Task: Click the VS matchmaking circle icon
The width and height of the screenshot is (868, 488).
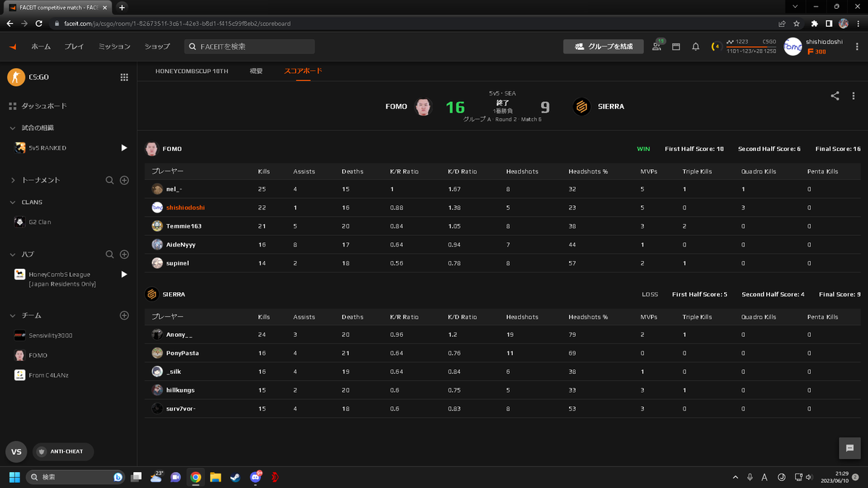Action: coord(16,452)
